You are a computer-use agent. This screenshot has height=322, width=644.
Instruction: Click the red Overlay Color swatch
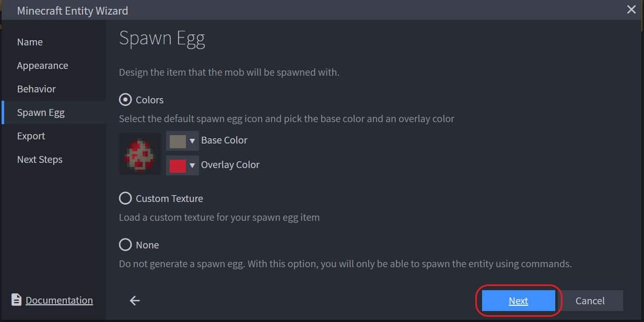pos(178,165)
